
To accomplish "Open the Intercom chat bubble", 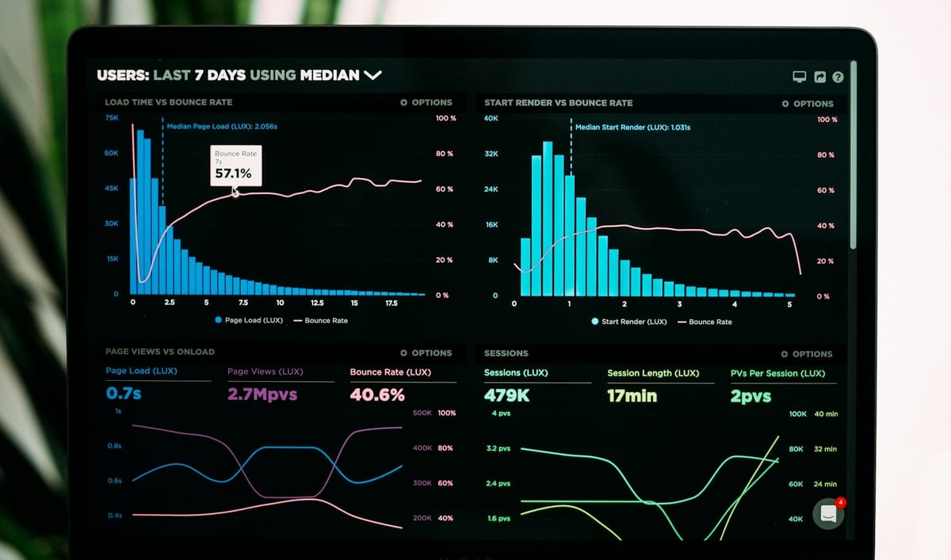I will coord(827,513).
